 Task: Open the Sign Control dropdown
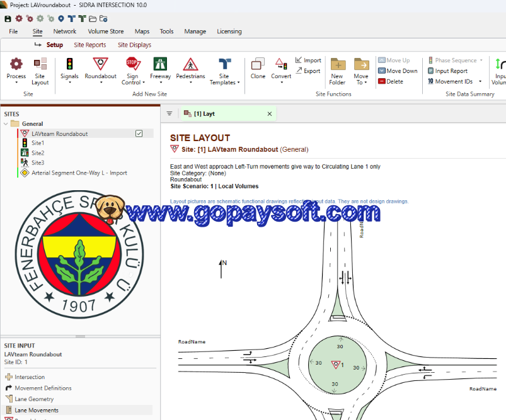click(131, 82)
